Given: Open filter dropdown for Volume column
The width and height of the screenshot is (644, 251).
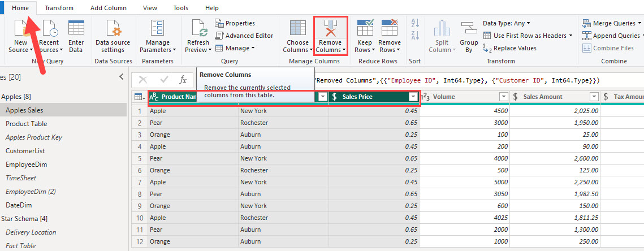Looking at the screenshot, I should tap(504, 97).
